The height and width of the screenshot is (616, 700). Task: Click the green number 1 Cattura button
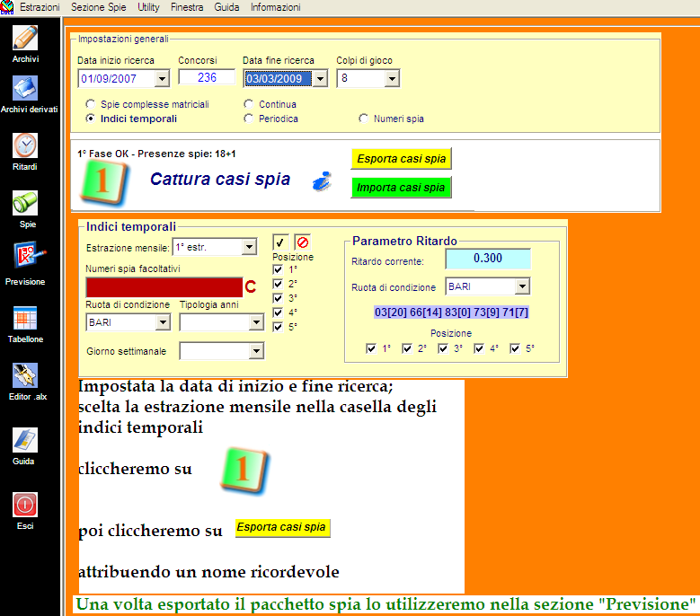[105, 183]
